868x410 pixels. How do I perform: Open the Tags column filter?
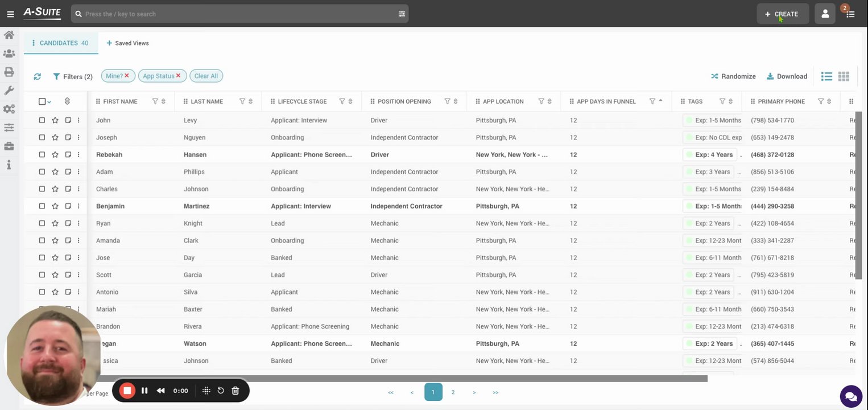(722, 101)
